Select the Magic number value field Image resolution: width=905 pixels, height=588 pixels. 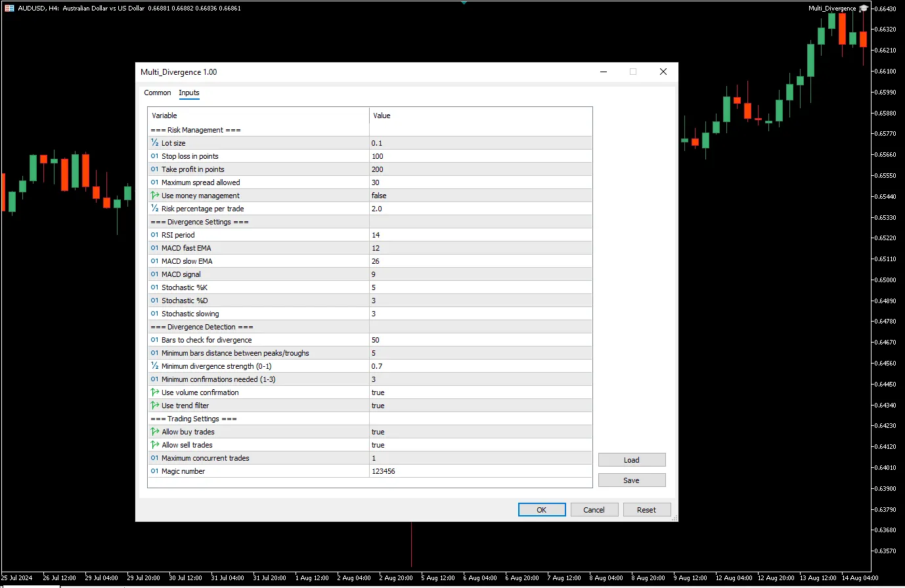pos(480,471)
